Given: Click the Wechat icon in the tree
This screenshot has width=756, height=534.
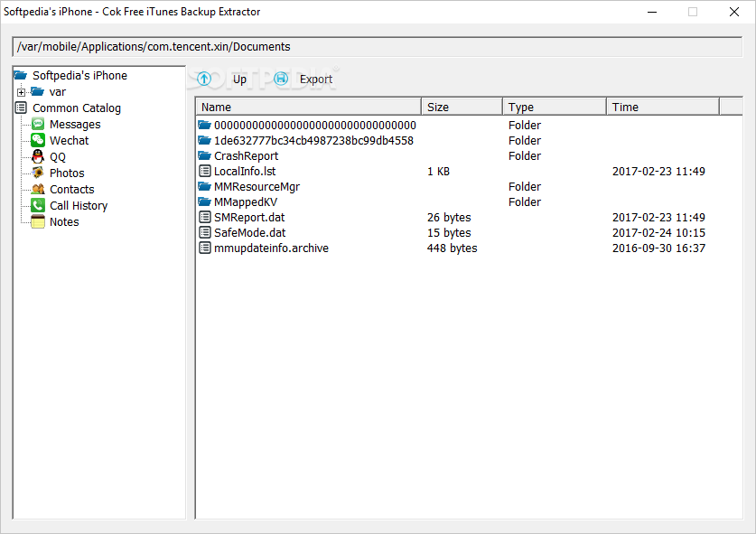Looking at the screenshot, I should (x=38, y=140).
